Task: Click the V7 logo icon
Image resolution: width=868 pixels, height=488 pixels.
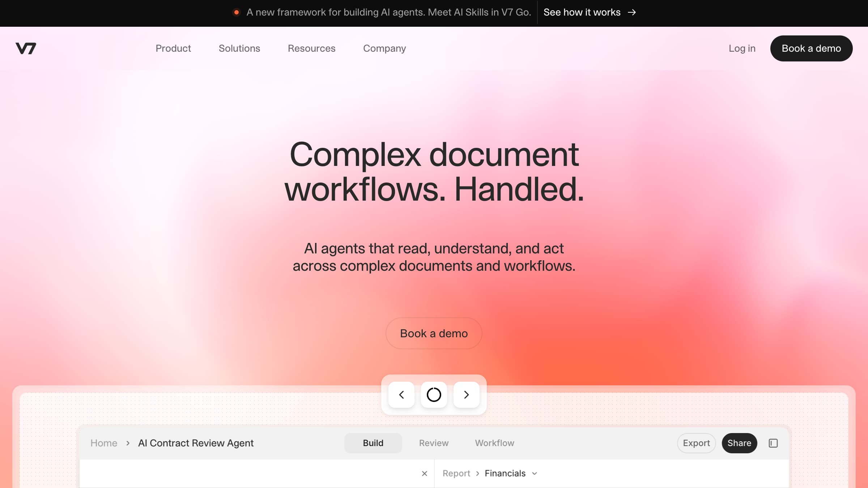Action: tap(26, 48)
